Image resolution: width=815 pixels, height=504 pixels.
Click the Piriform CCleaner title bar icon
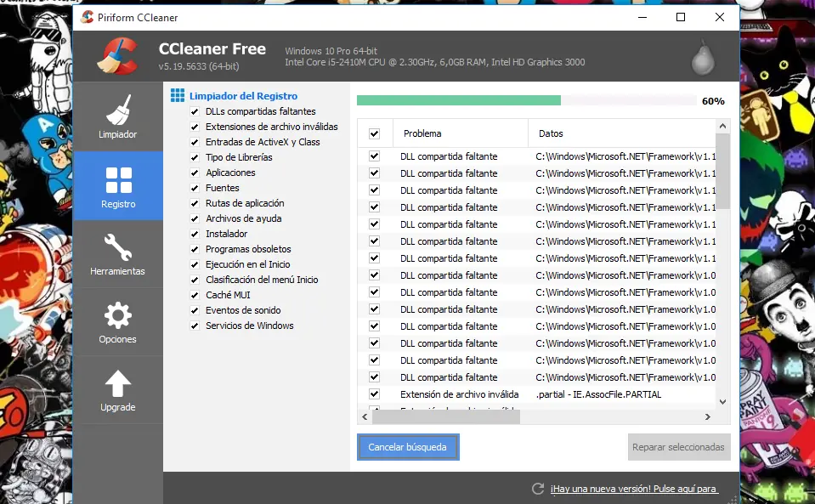click(88, 17)
